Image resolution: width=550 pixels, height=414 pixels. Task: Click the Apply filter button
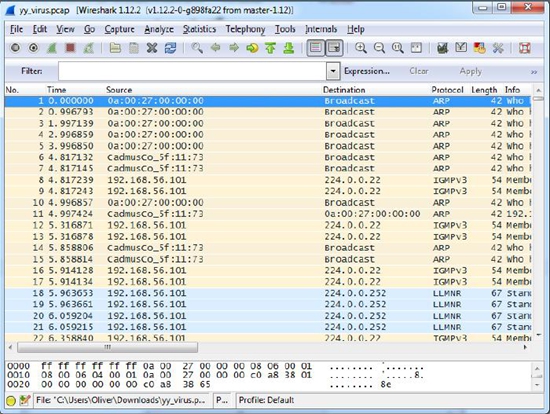470,71
